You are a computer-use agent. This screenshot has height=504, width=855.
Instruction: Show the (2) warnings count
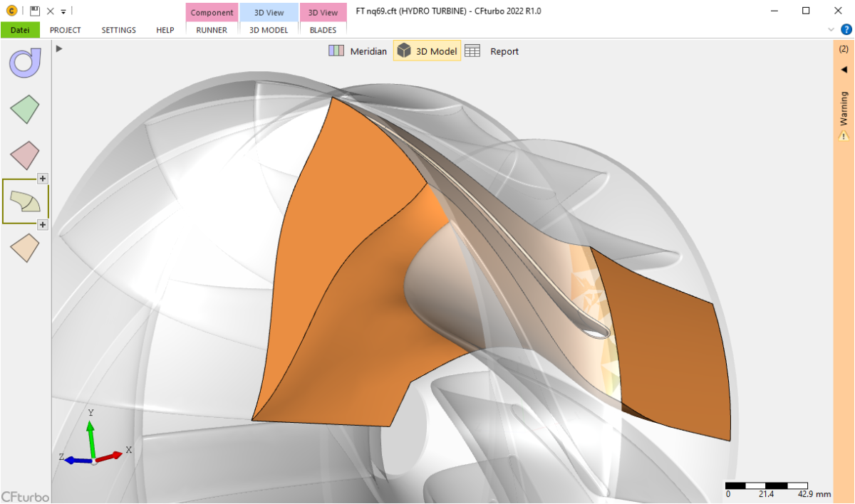tap(844, 49)
